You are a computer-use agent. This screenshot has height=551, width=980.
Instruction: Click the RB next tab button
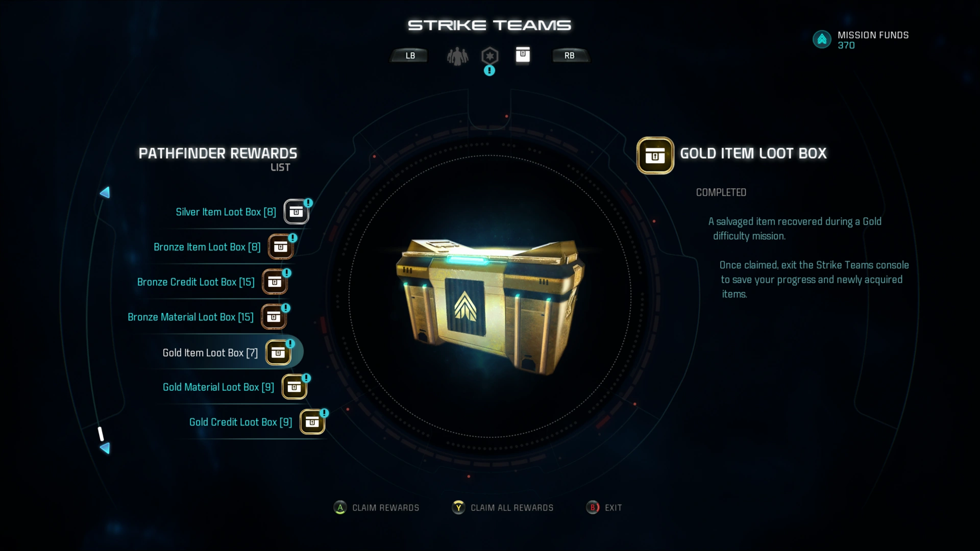click(x=570, y=56)
